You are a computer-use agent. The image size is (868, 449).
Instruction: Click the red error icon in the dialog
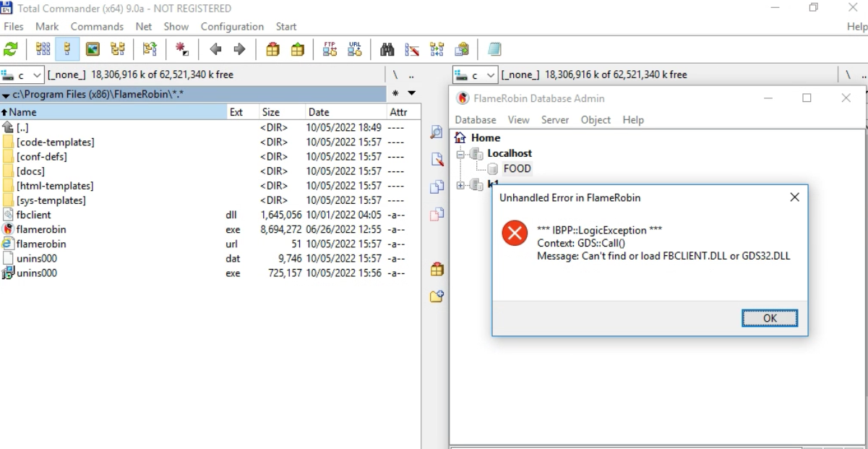click(514, 233)
